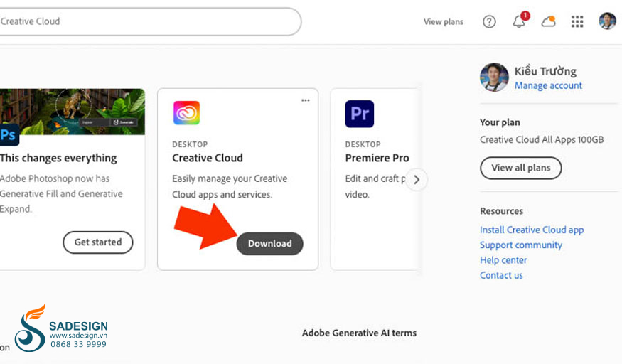Screen dimensions: 622x364
Task: Click Creative Cloud All Apps 100GB text
Action: (x=542, y=139)
